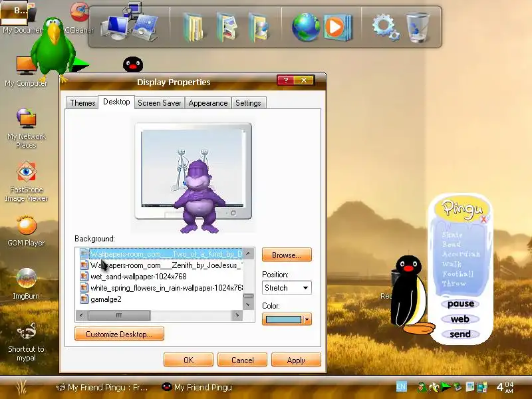The image size is (532, 399).
Task: Select Zenith_by_JoeJesus wallpaper entry
Action: coord(161,265)
